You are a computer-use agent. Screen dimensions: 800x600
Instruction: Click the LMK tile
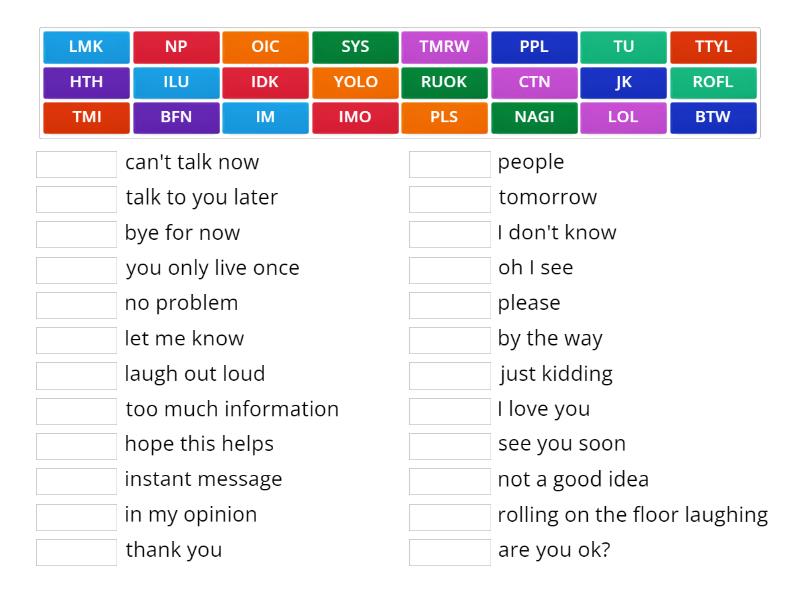click(86, 46)
